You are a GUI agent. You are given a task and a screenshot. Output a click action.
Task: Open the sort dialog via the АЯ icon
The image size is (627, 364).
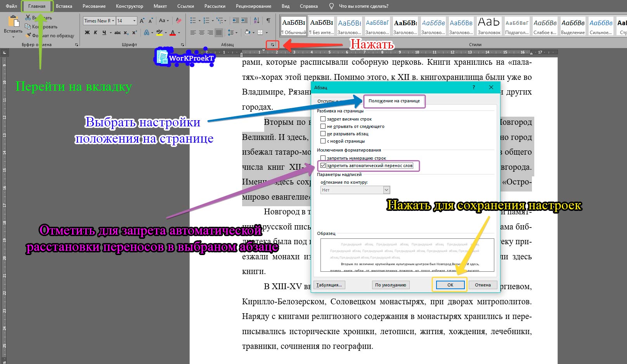pos(256,21)
